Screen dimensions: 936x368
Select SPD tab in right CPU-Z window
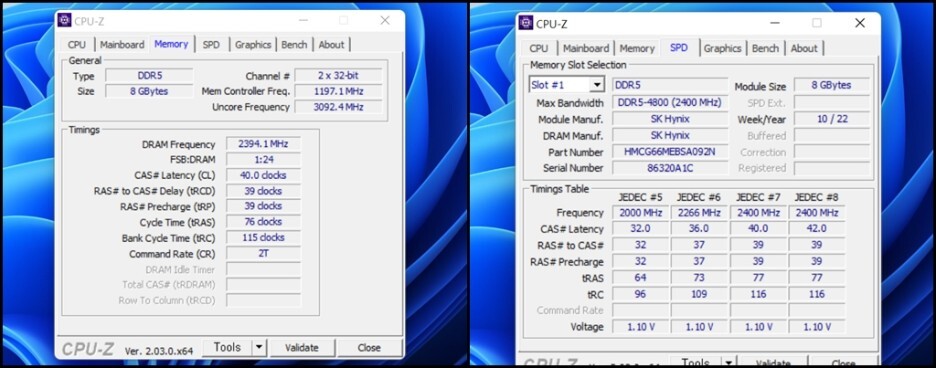pyautogui.click(x=679, y=47)
